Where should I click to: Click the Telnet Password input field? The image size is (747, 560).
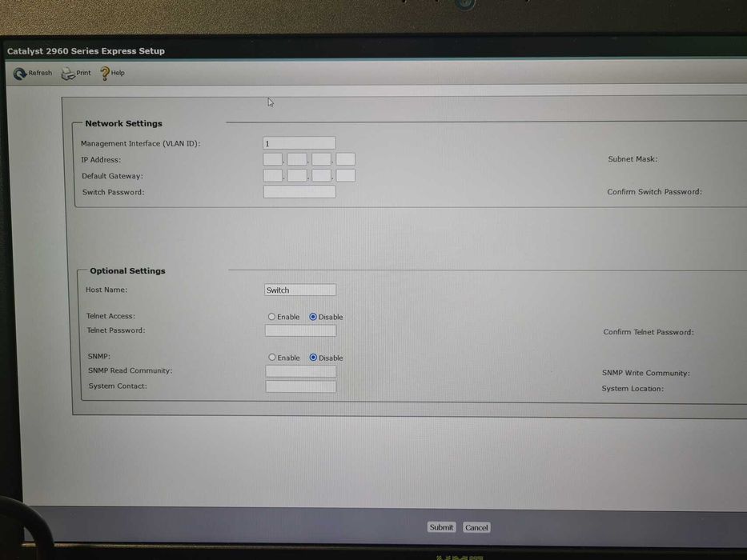(x=300, y=330)
